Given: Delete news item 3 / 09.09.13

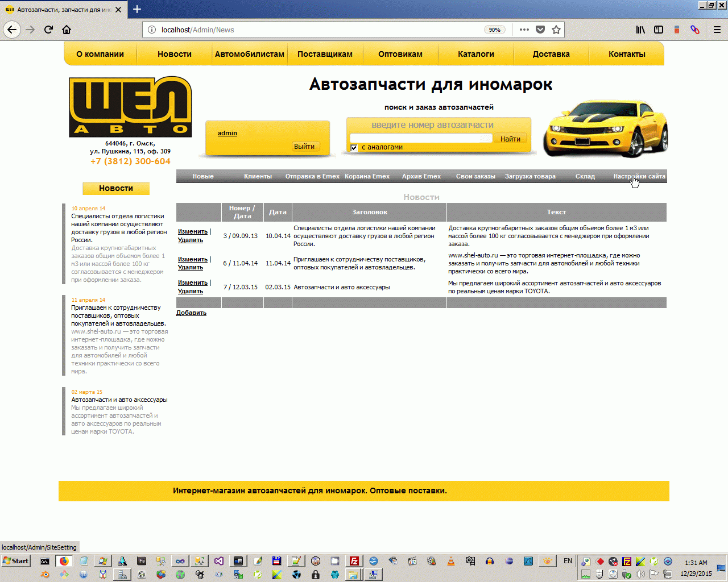Looking at the screenshot, I should click(x=191, y=240).
